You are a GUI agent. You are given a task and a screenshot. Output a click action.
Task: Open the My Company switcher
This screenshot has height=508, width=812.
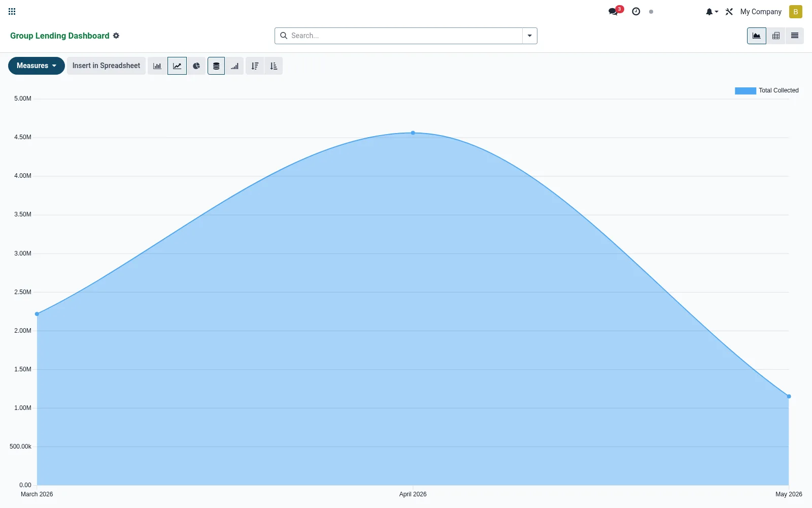point(761,12)
